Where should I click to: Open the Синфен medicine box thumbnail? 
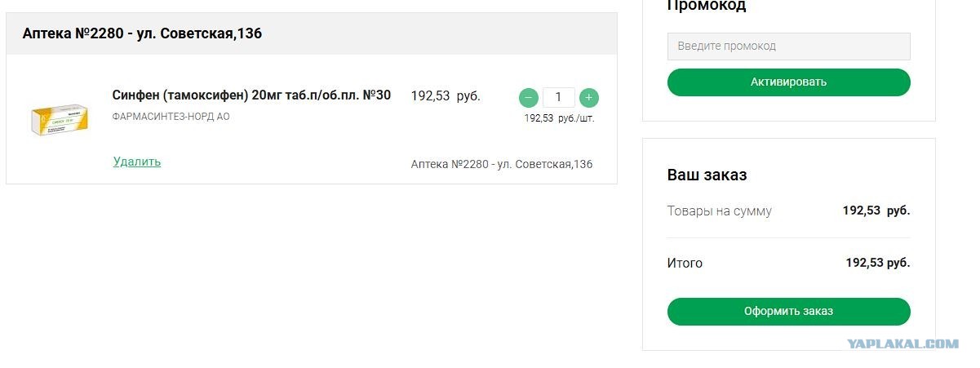pos(59,118)
